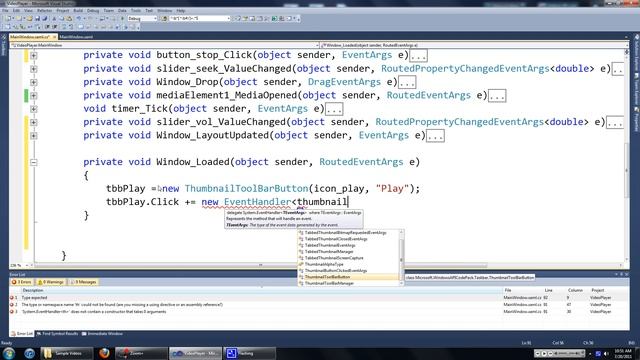
Task: Toggle the 0 Warnings filter button
Action: [51, 282]
